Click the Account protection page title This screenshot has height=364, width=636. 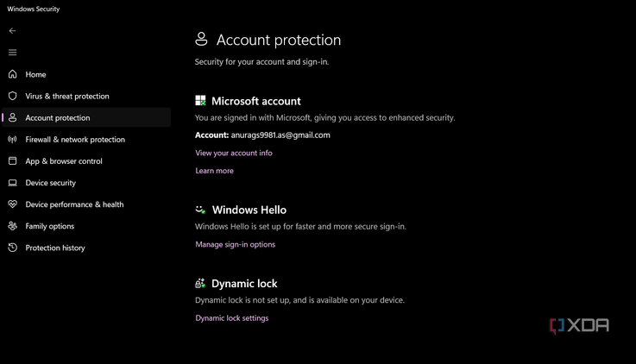point(279,40)
